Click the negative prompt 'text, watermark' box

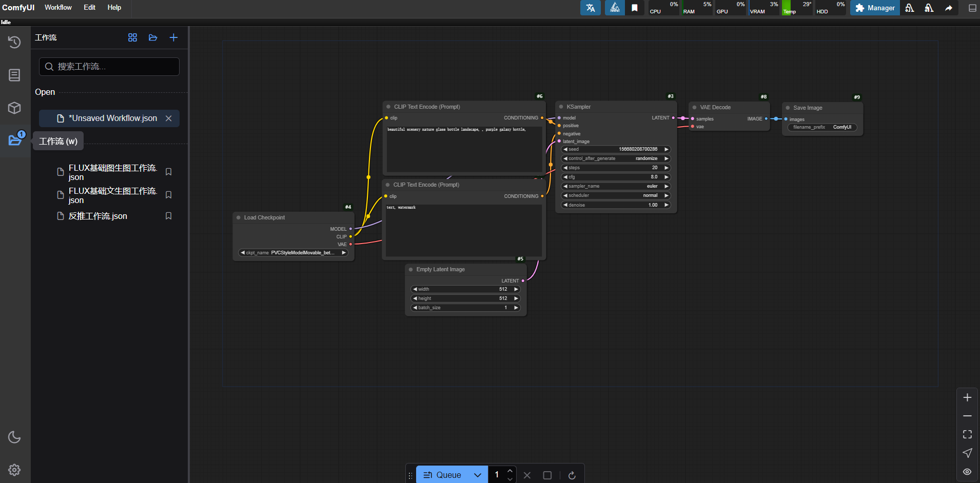pyautogui.click(x=464, y=231)
